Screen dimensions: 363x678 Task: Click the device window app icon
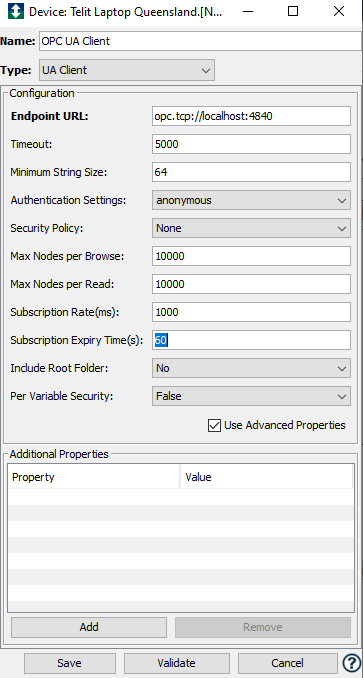16,12
